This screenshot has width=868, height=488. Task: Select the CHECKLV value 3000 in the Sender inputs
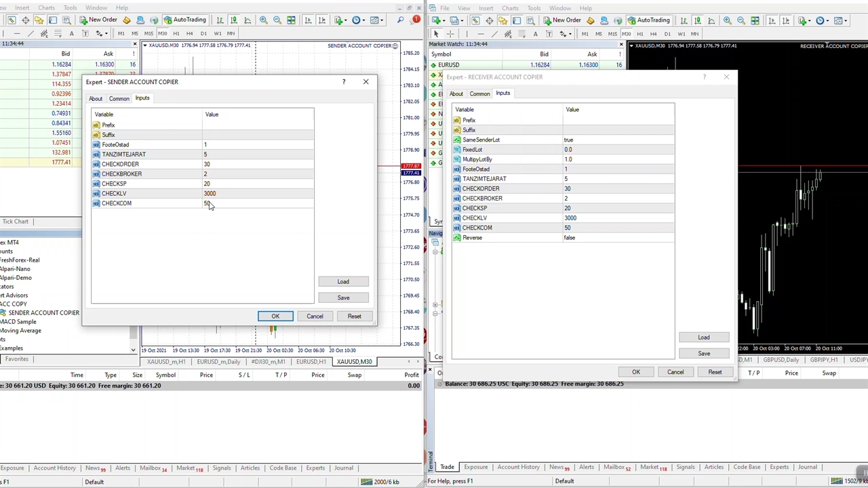coord(210,193)
